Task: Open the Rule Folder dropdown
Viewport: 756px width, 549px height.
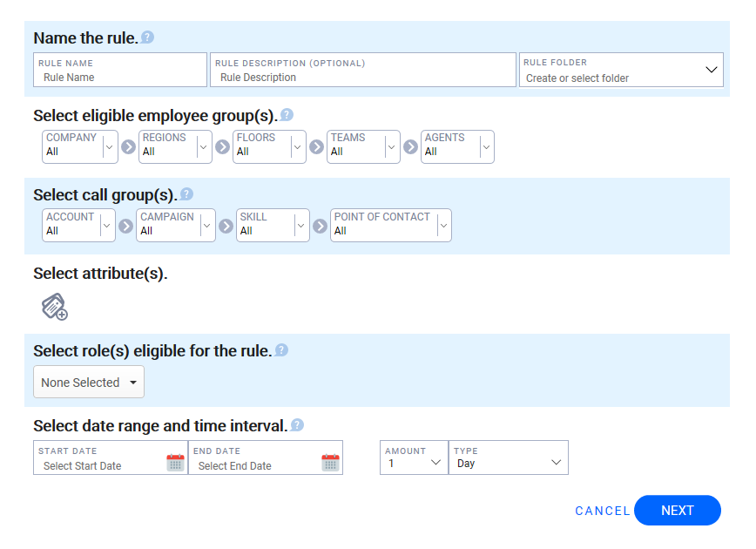Action: pos(621,70)
